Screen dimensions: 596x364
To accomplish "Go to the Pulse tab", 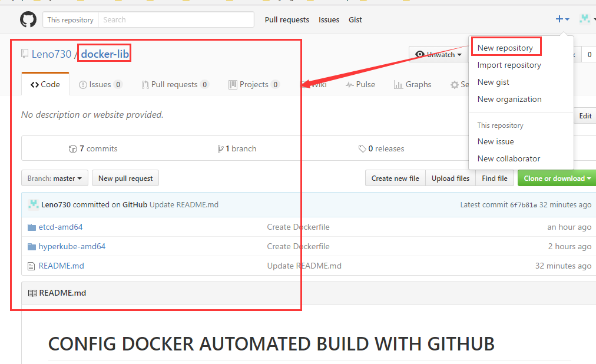I will point(360,84).
